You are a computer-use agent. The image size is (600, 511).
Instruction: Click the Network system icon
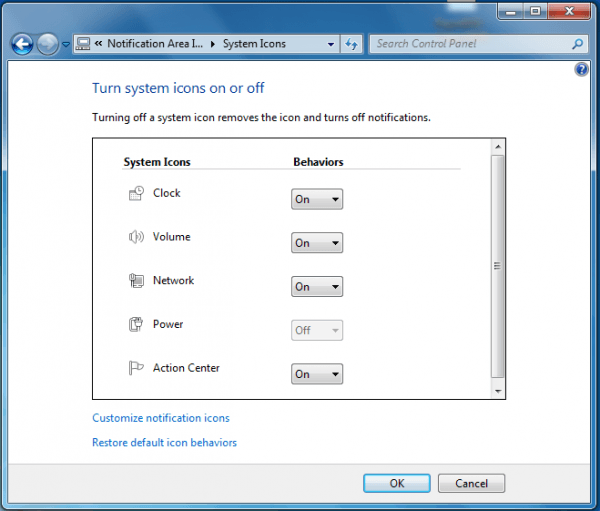tap(136, 281)
